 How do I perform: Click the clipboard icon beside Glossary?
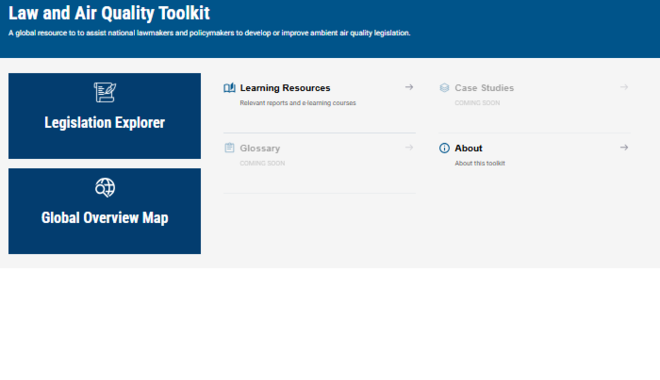coord(229,148)
